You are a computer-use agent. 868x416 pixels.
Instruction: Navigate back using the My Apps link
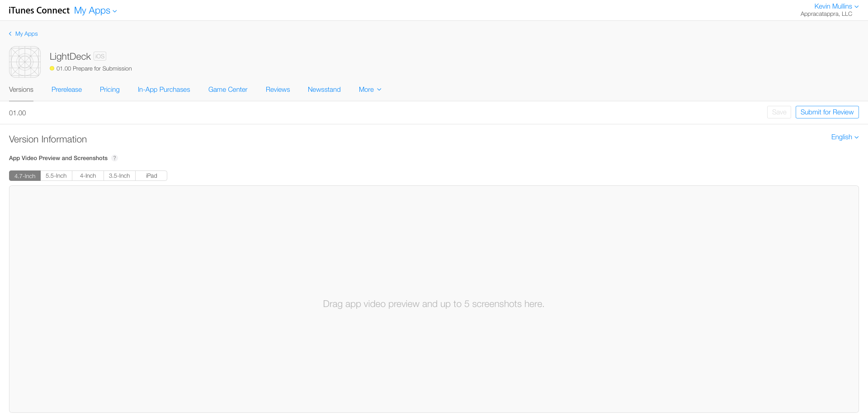pos(26,33)
